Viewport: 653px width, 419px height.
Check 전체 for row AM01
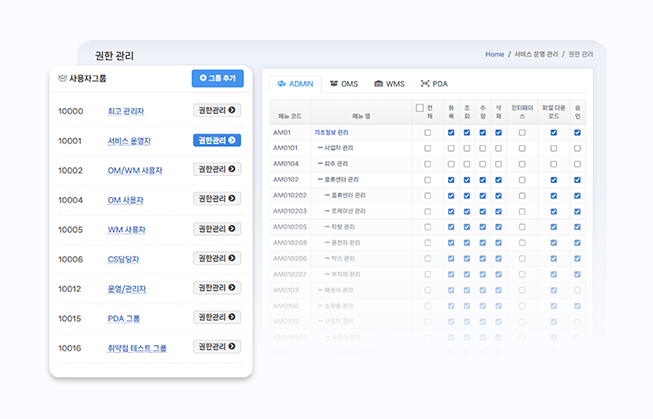click(x=428, y=132)
